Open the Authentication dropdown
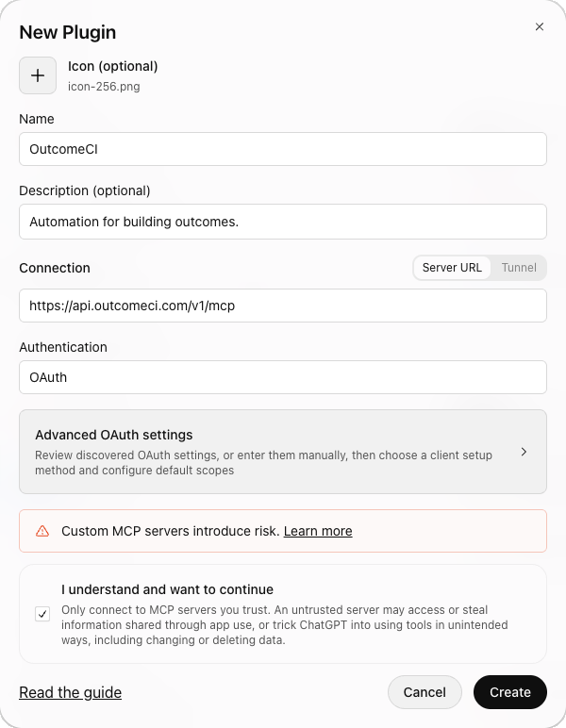 tap(283, 377)
